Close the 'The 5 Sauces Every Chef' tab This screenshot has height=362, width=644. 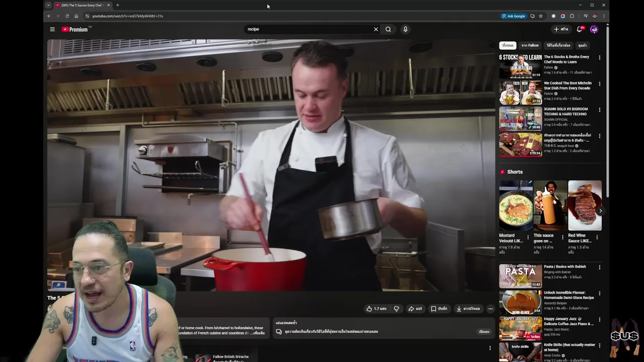coord(108,5)
